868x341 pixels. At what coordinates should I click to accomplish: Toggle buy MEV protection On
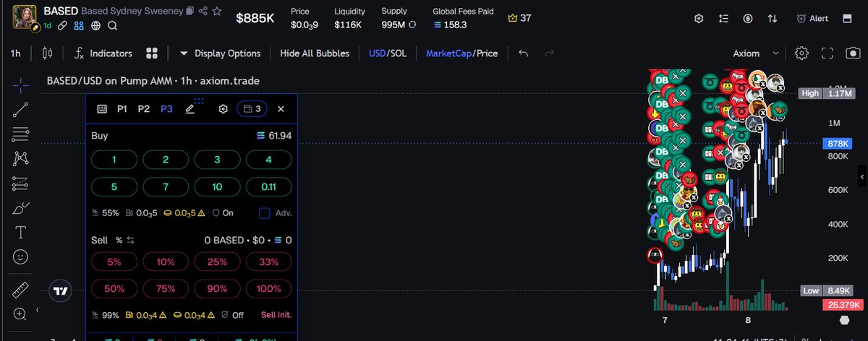click(x=222, y=213)
